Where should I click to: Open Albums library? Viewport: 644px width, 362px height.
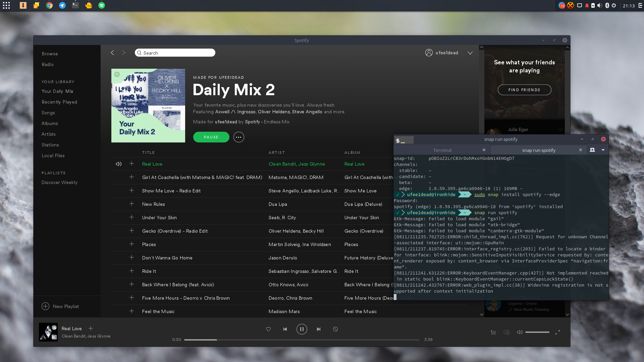pos(50,123)
